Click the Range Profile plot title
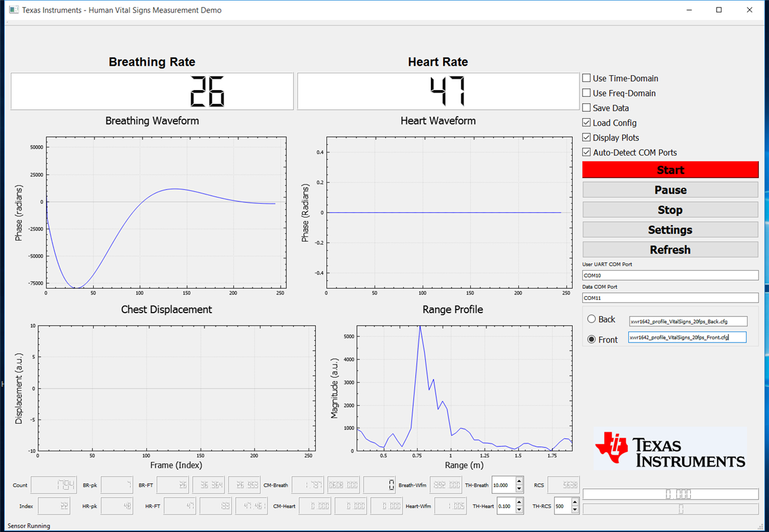769x532 pixels. pyautogui.click(x=453, y=309)
